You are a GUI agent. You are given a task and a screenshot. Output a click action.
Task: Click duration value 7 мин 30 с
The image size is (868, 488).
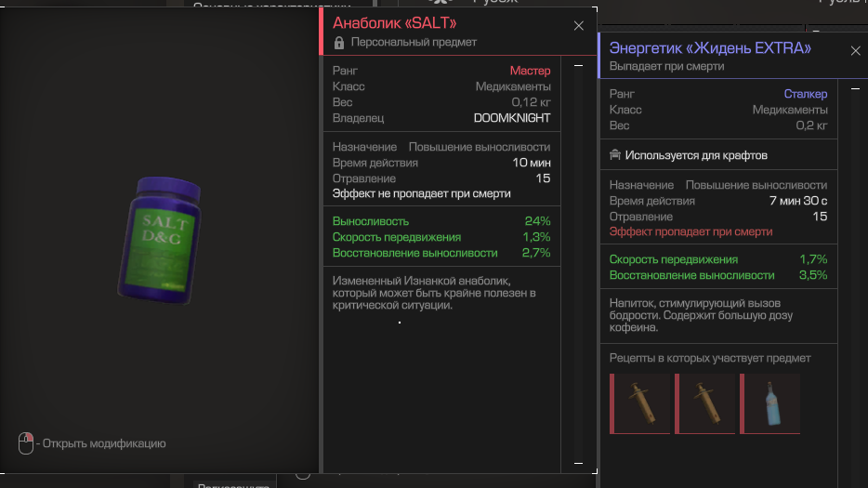click(798, 201)
